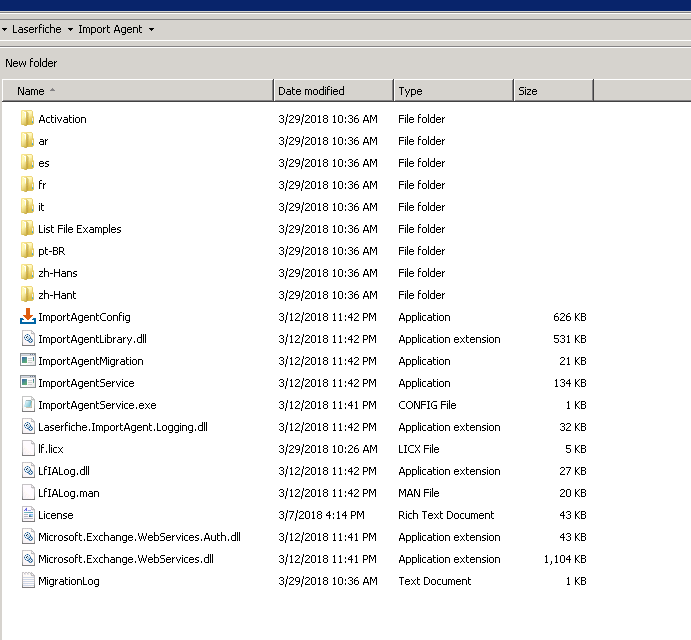Click the ImportAgentService.exe config file icon
The height and width of the screenshot is (640, 691).
coord(28,405)
